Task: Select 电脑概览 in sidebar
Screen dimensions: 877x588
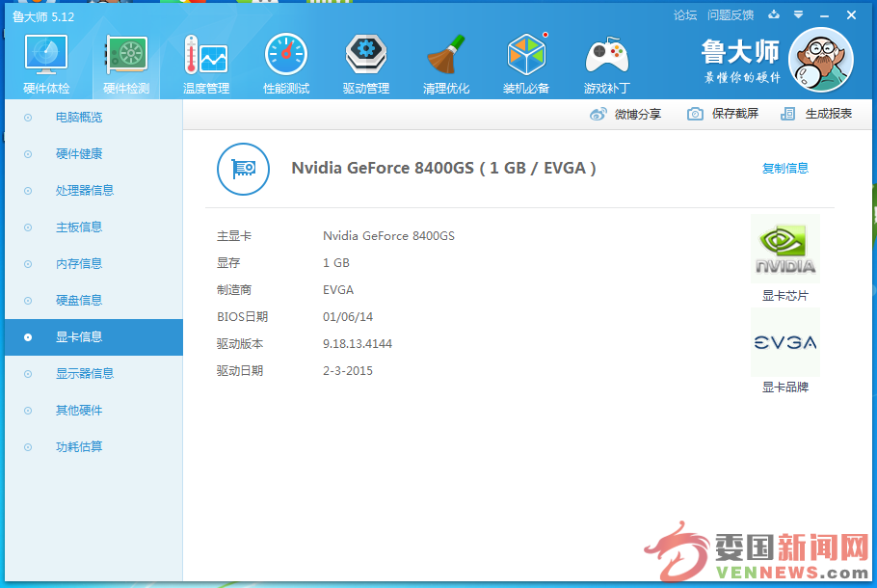Action: coord(94,118)
